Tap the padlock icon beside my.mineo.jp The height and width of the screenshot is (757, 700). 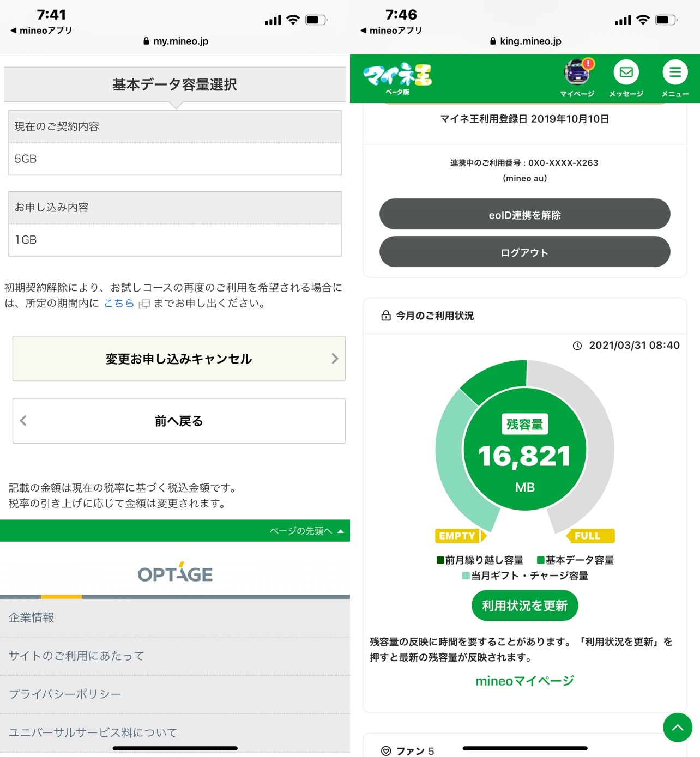[146, 41]
